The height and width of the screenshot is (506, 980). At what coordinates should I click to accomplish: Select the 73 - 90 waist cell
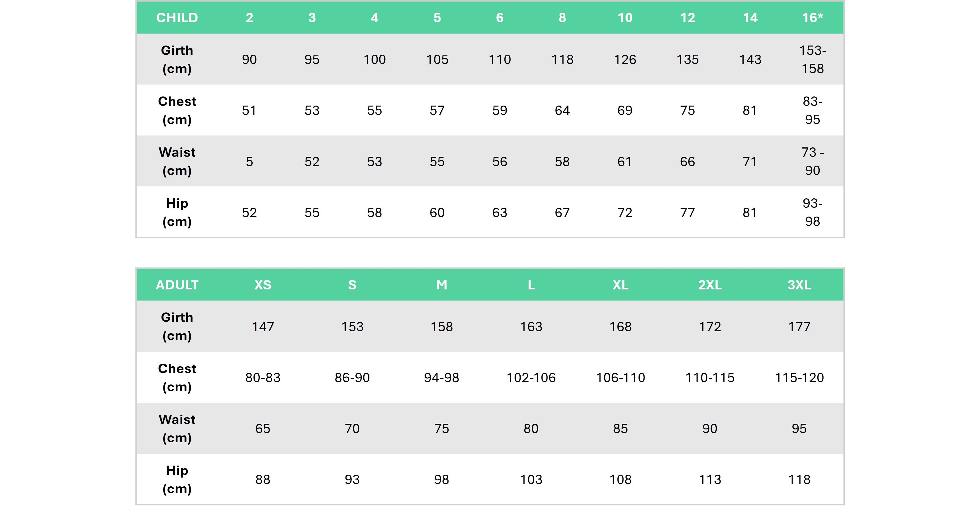[812, 161]
